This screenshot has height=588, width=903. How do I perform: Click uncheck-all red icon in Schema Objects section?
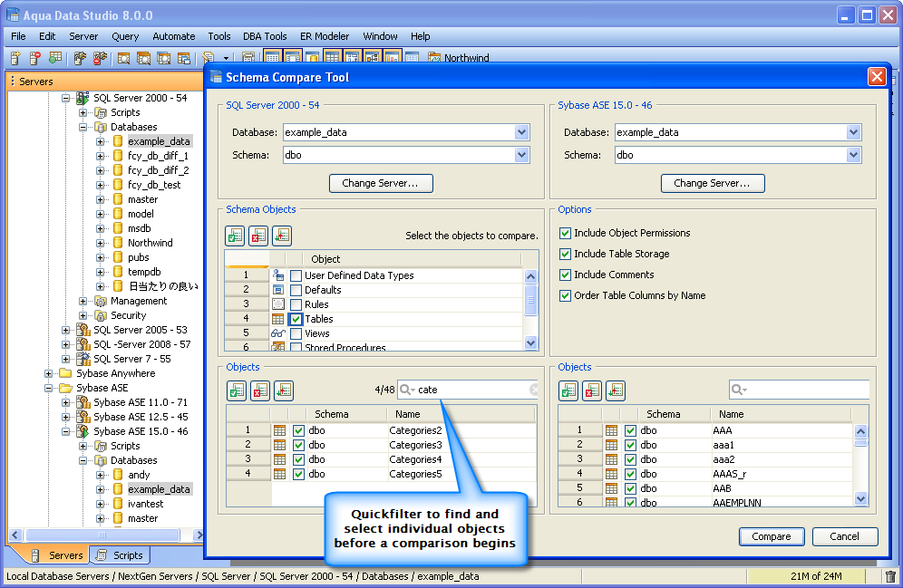click(258, 236)
